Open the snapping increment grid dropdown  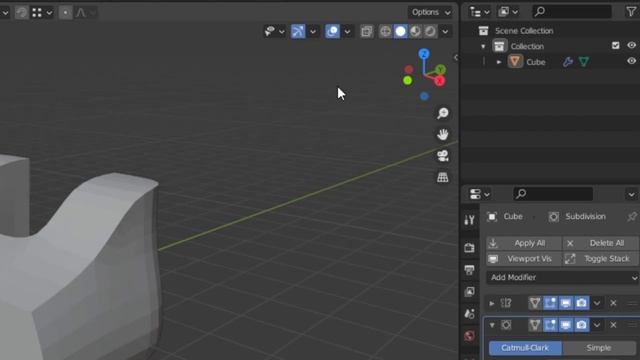(x=42, y=13)
